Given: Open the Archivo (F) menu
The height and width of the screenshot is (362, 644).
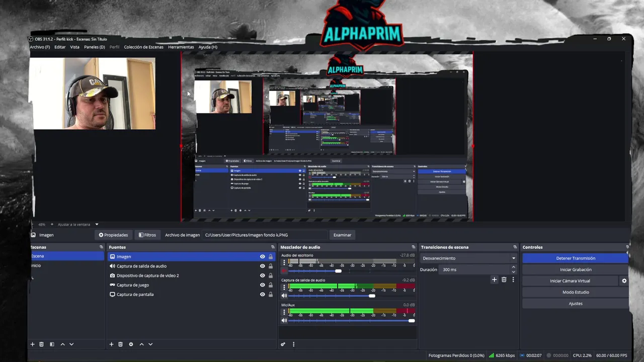Looking at the screenshot, I should 40,47.
